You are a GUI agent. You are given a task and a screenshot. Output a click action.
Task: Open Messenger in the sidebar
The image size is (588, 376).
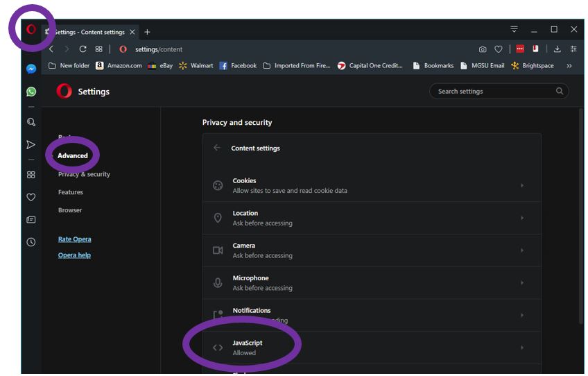coord(31,69)
